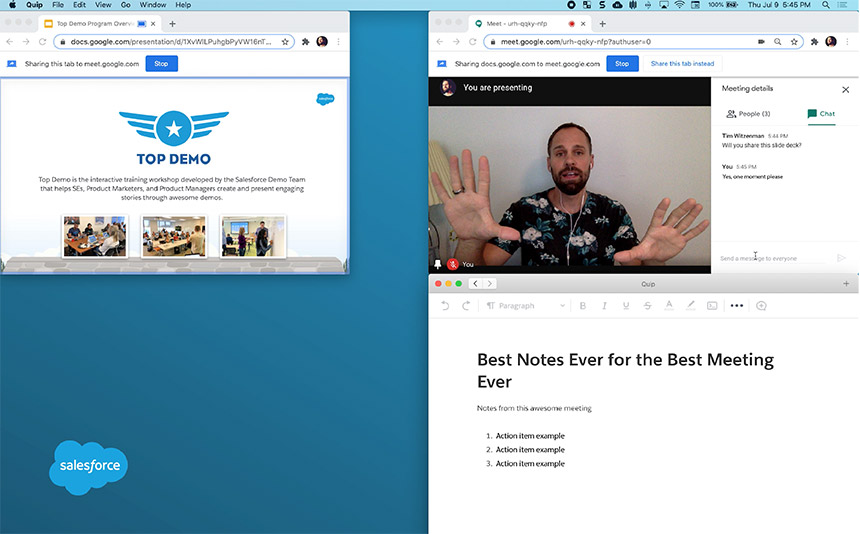Click "Share this tab instead" link
The width and height of the screenshot is (860, 534).
[x=682, y=64]
